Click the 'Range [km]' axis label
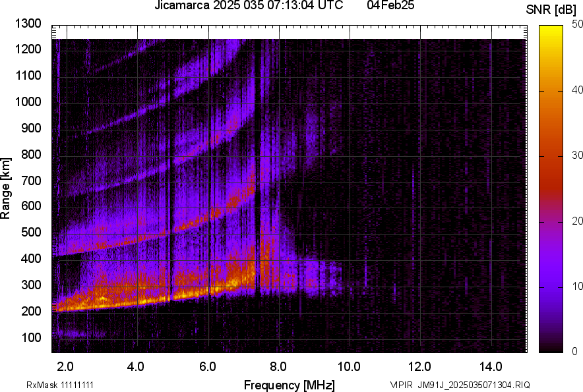 5,188
